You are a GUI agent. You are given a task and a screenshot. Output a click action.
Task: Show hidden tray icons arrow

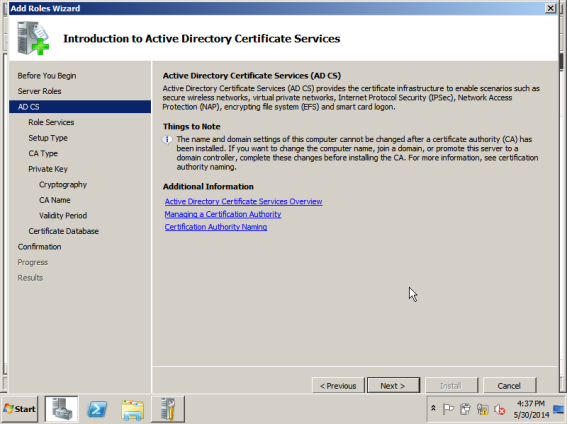pyautogui.click(x=433, y=408)
